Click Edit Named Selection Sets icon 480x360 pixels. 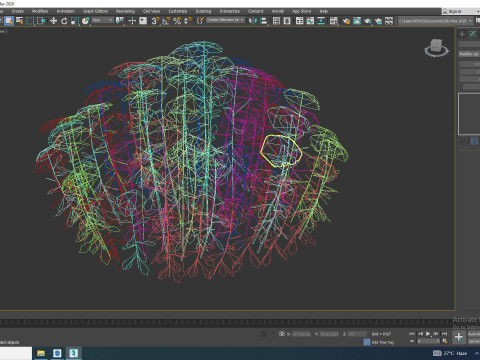pos(200,21)
